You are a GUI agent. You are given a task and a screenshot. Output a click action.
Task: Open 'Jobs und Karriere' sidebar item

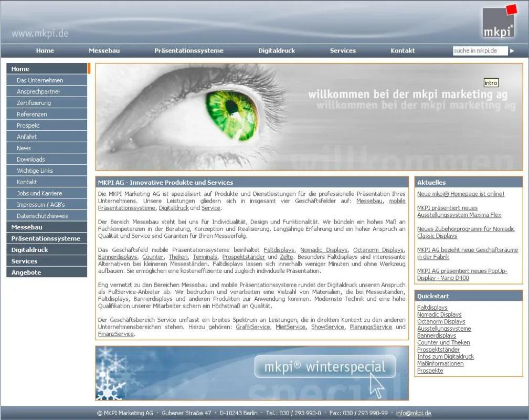click(x=47, y=193)
